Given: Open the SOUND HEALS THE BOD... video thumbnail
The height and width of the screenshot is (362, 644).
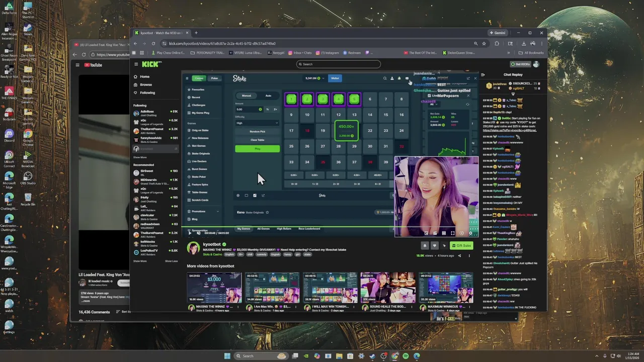Looking at the screenshot, I should [388, 288].
